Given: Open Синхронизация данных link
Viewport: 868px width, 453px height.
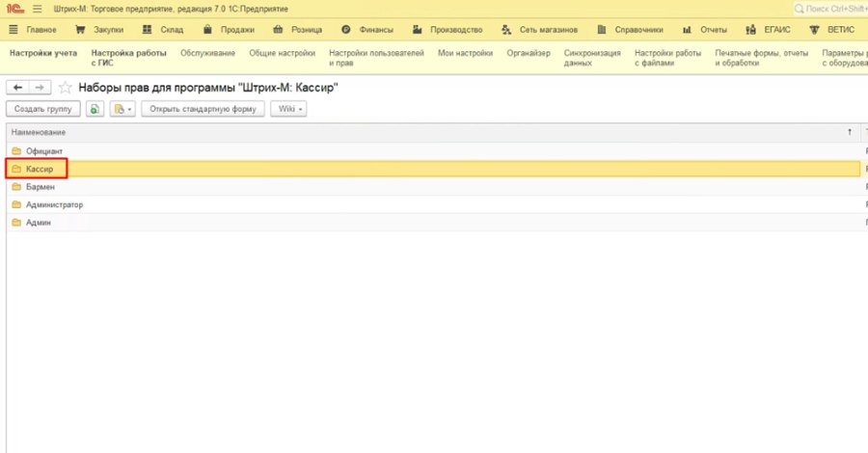Looking at the screenshot, I should 592,58.
